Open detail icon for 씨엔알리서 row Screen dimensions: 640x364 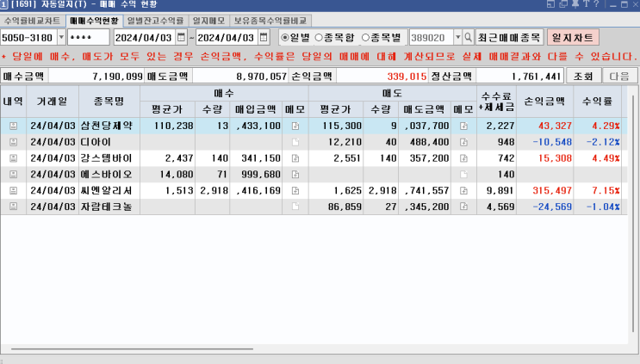[14, 190]
